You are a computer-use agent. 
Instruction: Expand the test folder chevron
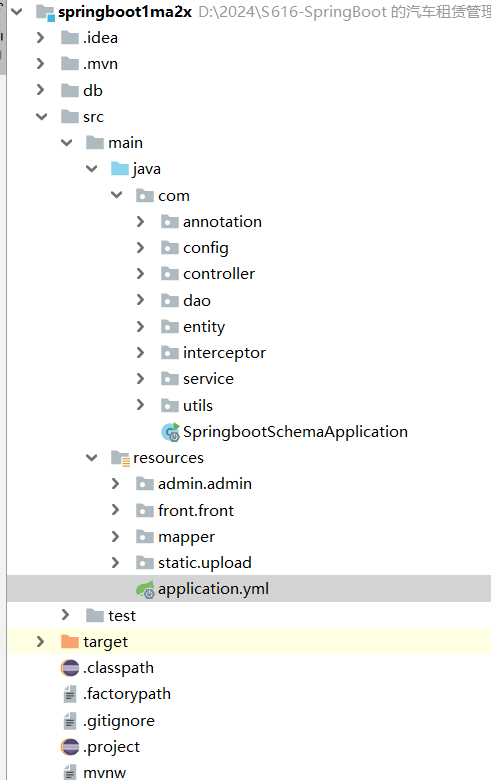(x=66, y=615)
